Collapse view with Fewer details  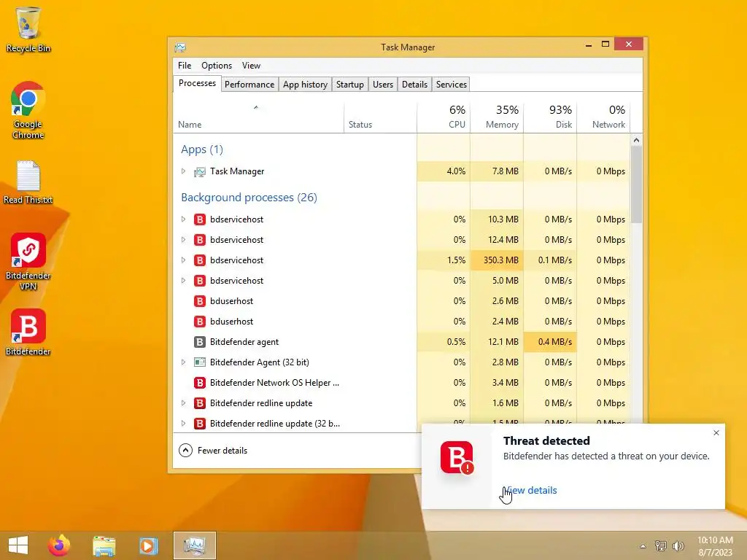(x=213, y=451)
